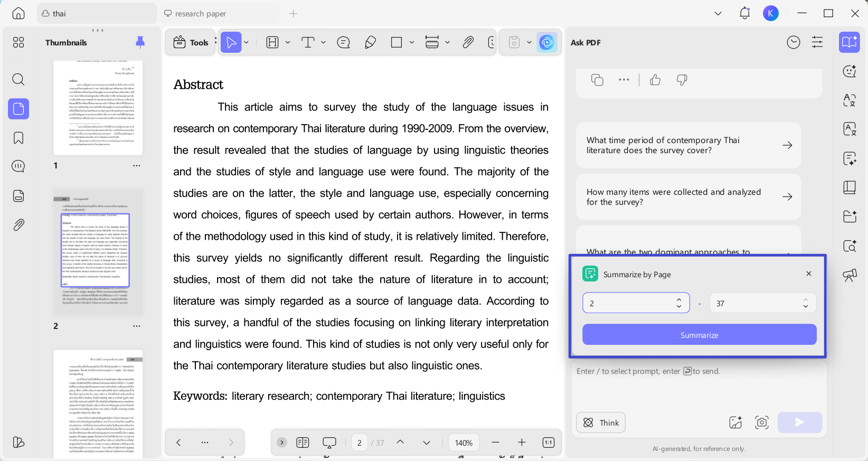Edit the end page field showing 37
The width and height of the screenshot is (868, 461).
click(763, 303)
